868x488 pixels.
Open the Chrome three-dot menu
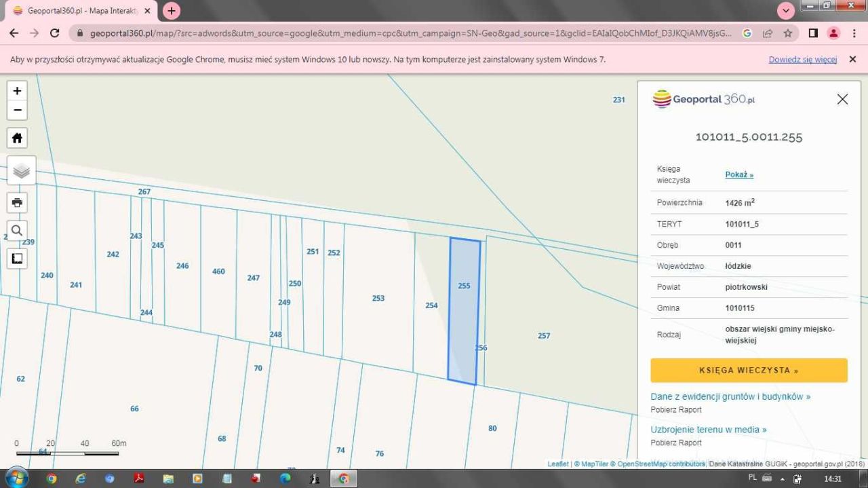point(854,33)
